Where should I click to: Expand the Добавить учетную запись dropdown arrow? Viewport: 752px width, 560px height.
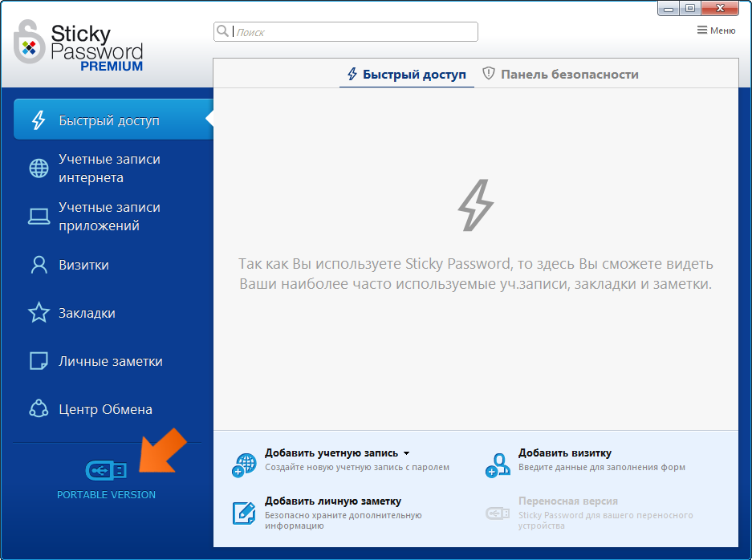[406, 453]
